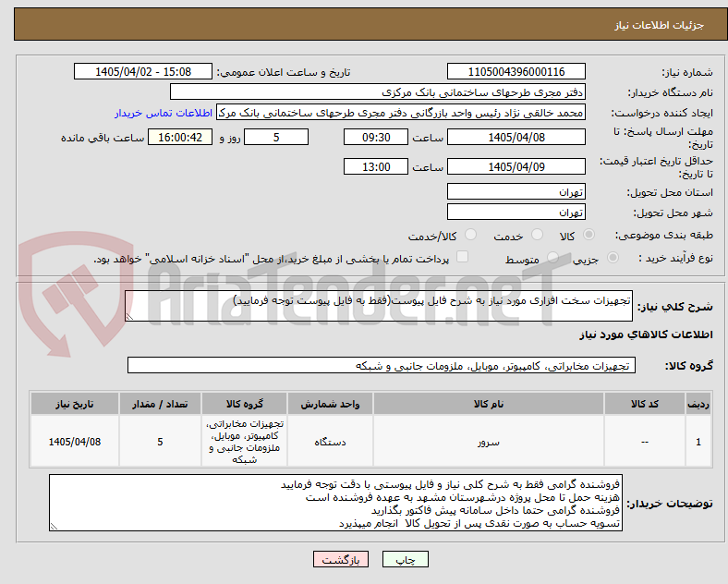Select the خدمت radio button
Image resolution: width=728 pixels, height=584 pixels.
537,235
